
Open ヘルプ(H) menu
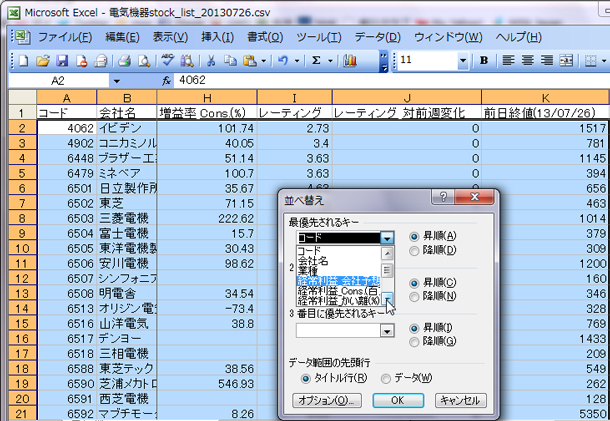(x=519, y=37)
